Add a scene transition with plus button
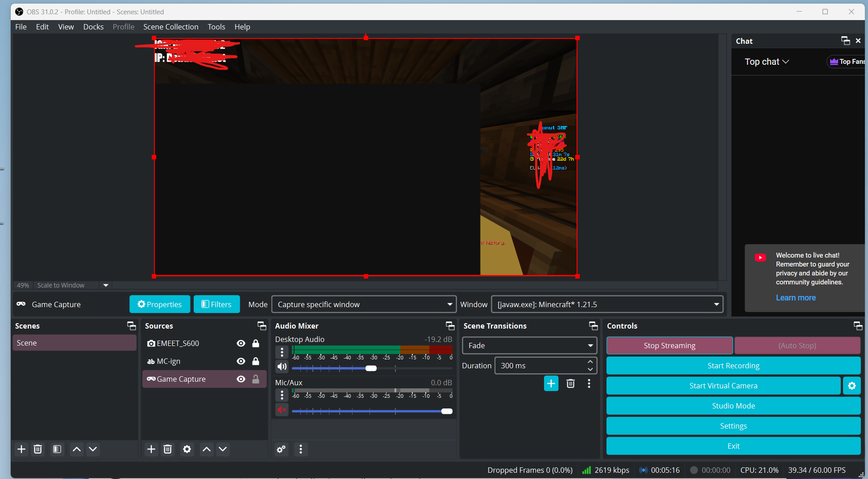The width and height of the screenshot is (868, 479). click(x=551, y=383)
